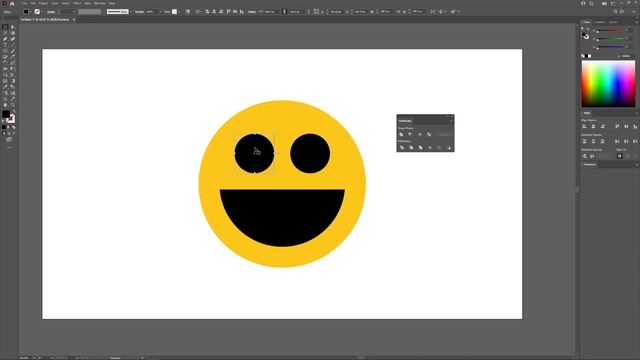
Task: Click Horizontal Align Center in Align panel
Action: tap(593, 126)
